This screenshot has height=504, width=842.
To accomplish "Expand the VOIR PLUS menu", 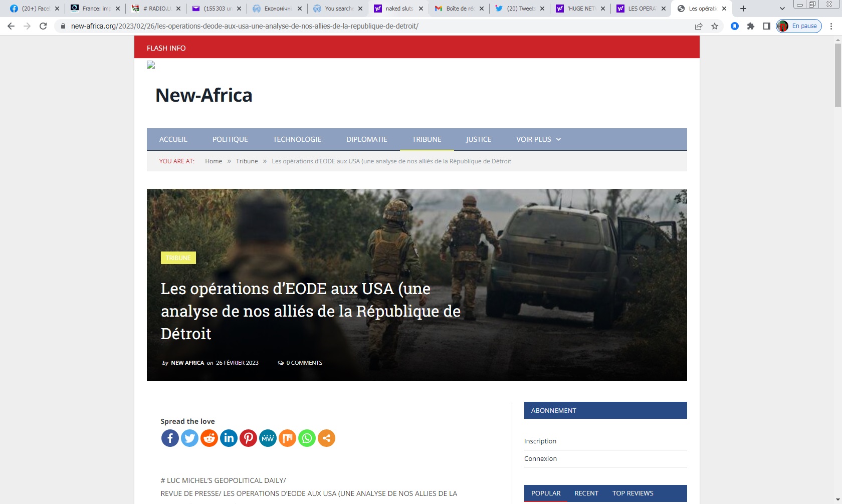I will click(538, 139).
